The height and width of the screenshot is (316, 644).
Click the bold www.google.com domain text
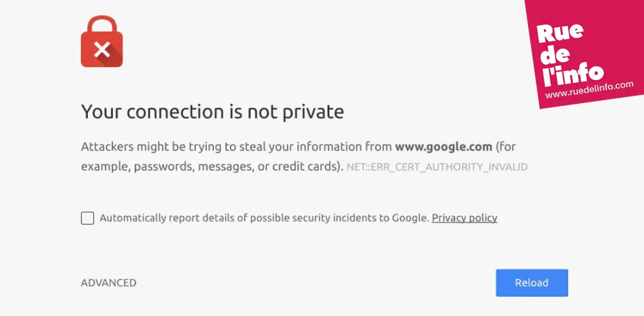click(444, 147)
